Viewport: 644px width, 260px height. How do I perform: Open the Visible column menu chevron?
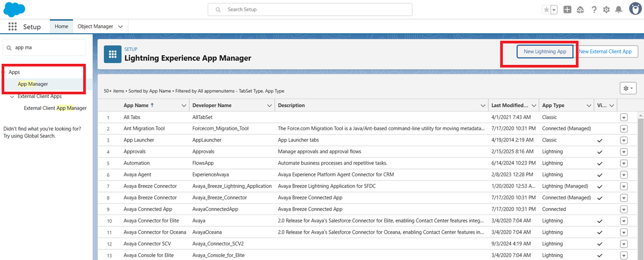[x=611, y=106]
